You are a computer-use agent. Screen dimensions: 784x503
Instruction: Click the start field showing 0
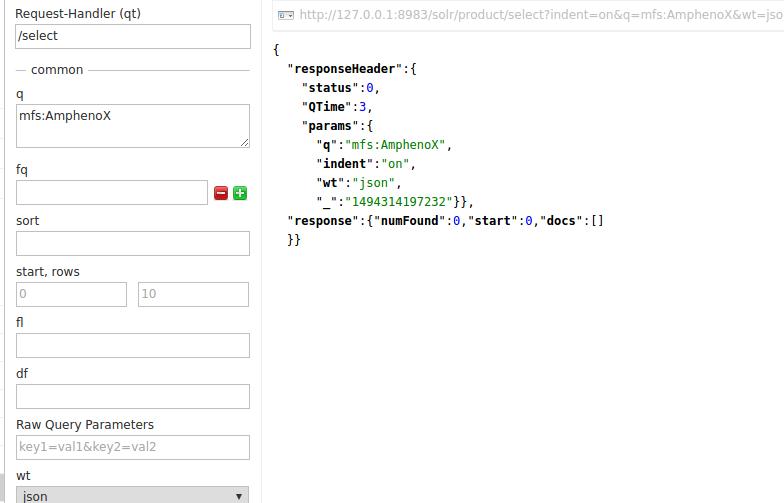(72, 294)
